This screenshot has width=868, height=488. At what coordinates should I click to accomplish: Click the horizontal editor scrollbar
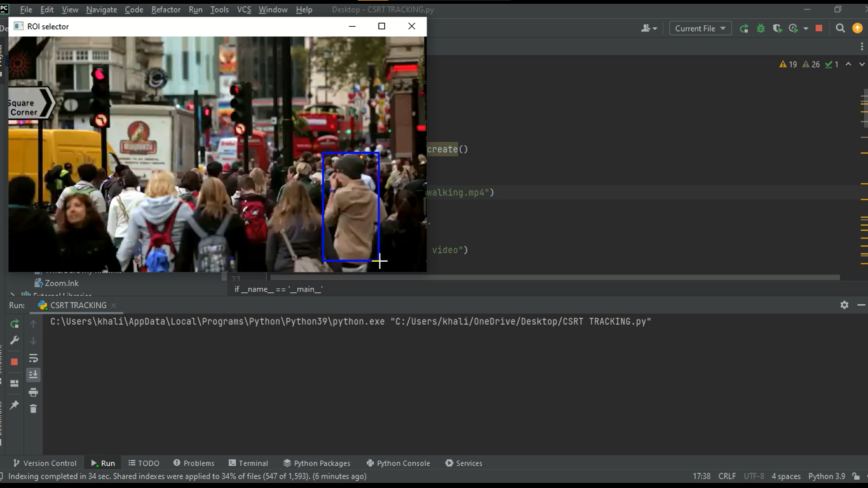[553, 276]
